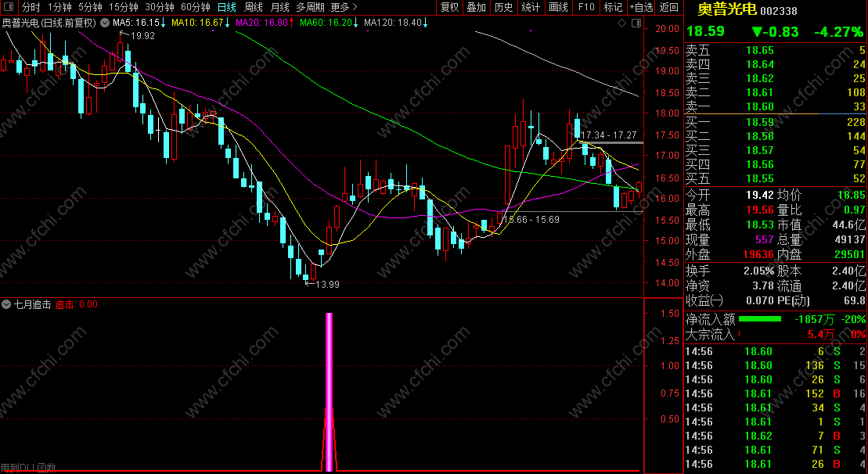This screenshot has width=868, height=474.
Task: Open 多周期 multi-period view
Action: [310, 7]
